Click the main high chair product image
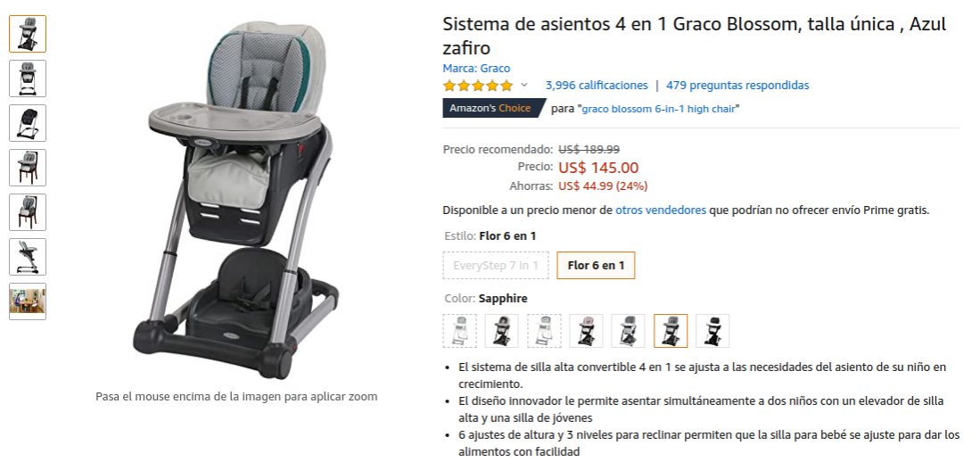Viewport: 980px width, 462px height. (x=236, y=199)
